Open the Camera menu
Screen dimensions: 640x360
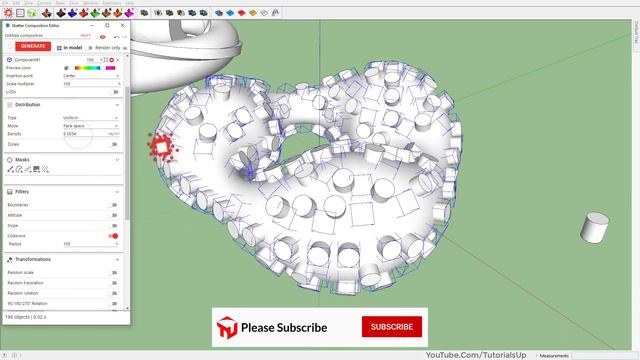(44, 3)
